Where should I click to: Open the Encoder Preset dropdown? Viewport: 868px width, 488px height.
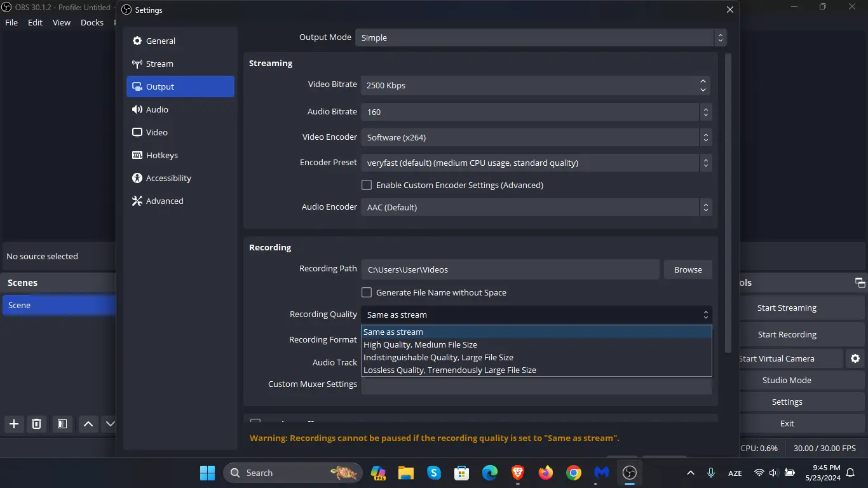coord(536,163)
